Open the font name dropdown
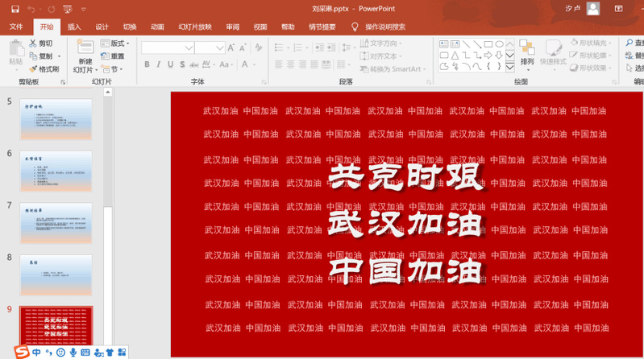Image resolution: width=644 pixels, height=359 pixels. [189, 48]
